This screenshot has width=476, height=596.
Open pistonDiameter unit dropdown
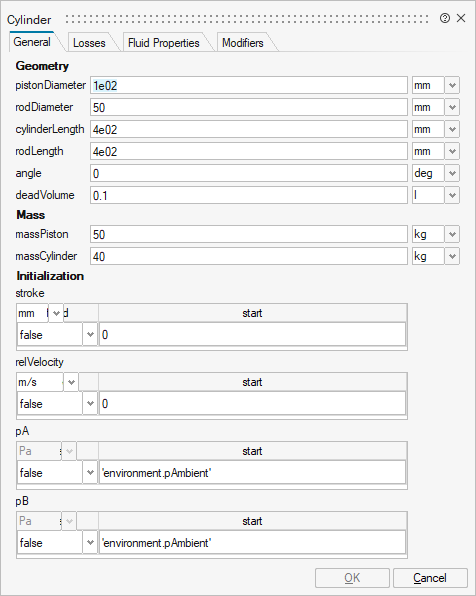click(452, 85)
